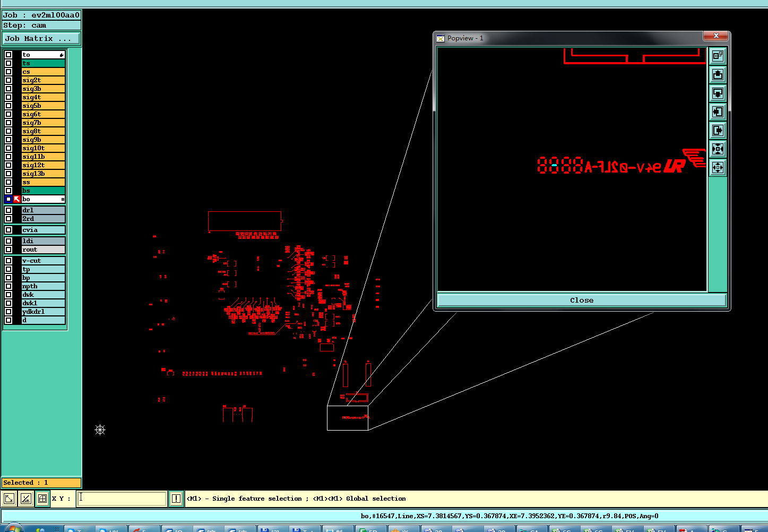
Task: Select layer name sig13b
Action: pos(43,174)
